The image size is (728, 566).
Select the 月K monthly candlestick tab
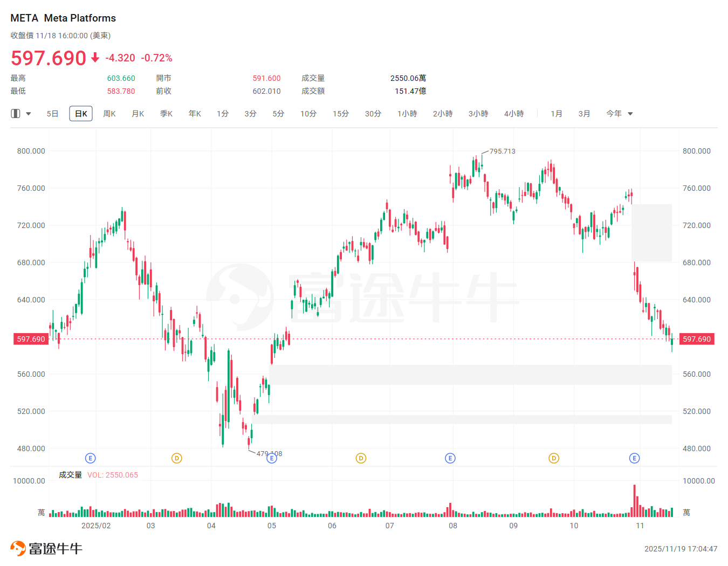(138, 114)
